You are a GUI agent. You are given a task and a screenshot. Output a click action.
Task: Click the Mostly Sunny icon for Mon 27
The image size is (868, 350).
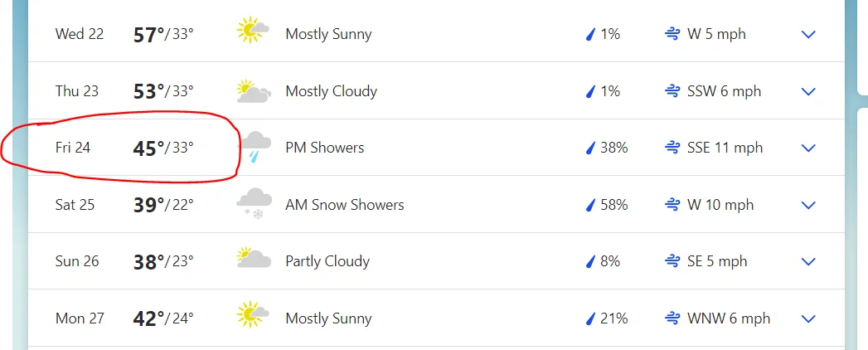pyautogui.click(x=253, y=314)
